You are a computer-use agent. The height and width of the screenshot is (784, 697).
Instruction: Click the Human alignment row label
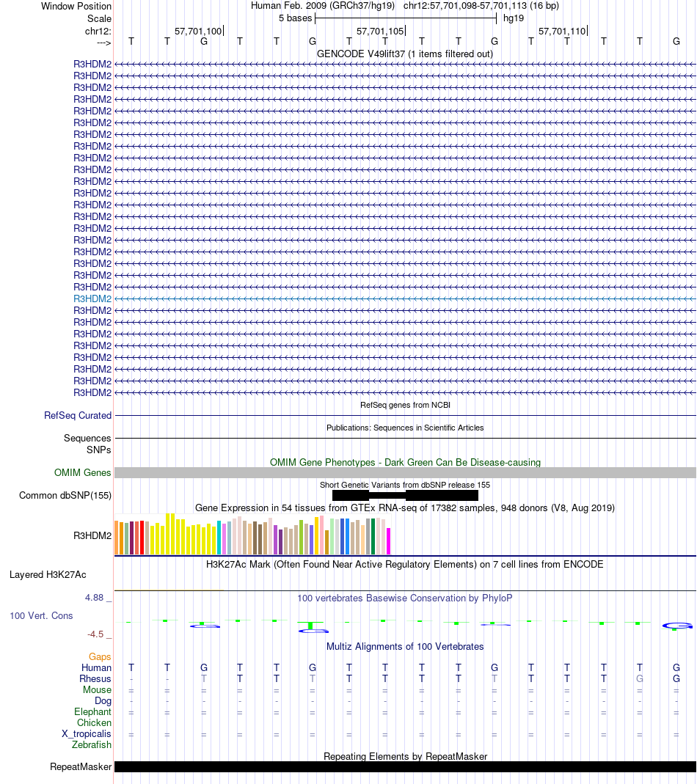click(x=97, y=667)
